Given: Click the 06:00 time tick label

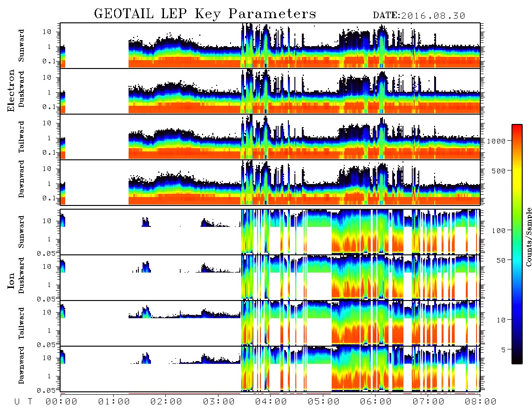Looking at the screenshot, I should tap(375, 402).
